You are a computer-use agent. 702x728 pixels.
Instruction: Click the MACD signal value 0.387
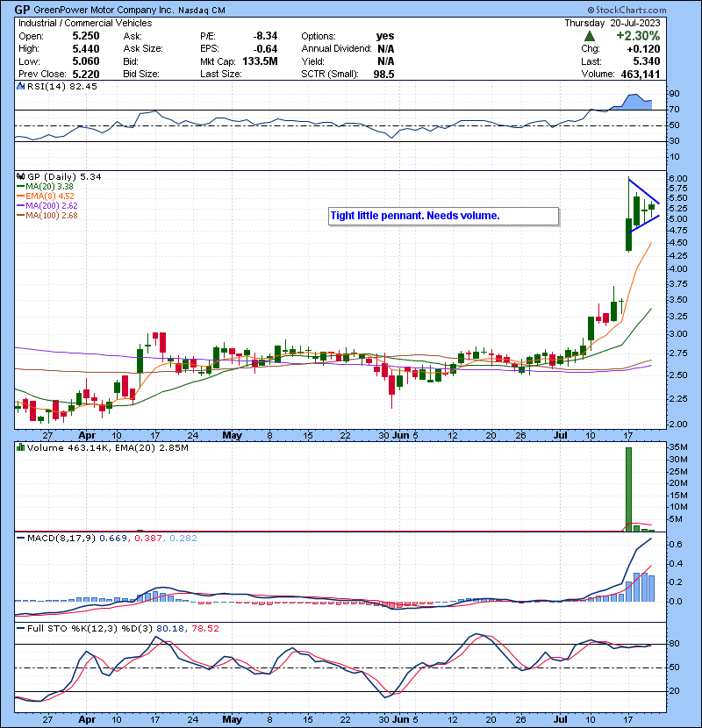click(148, 539)
